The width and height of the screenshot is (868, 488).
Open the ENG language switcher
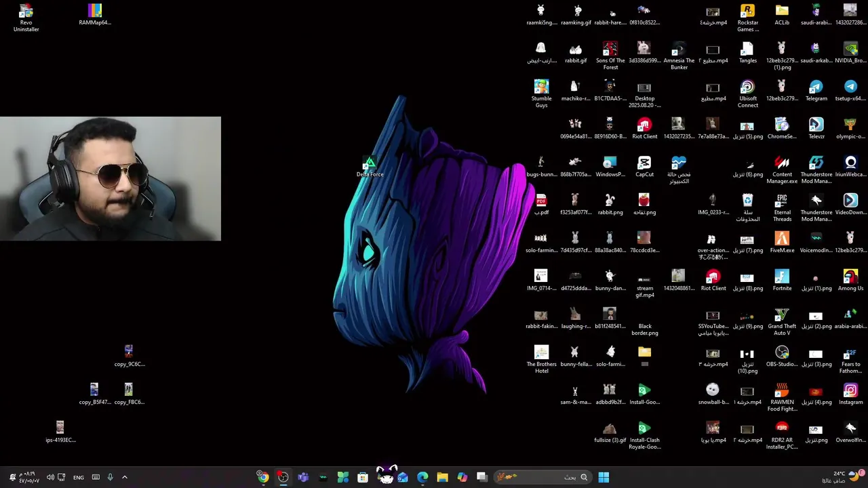click(79, 477)
